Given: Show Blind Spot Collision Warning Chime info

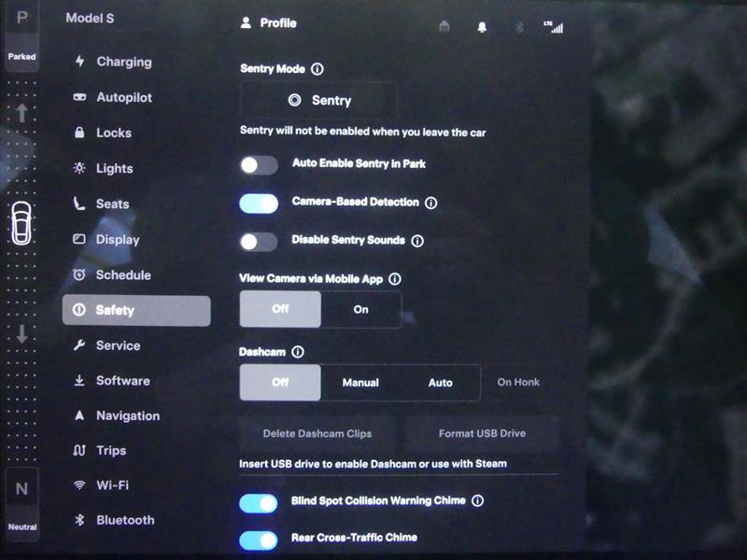Looking at the screenshot, I should (x=477, y=501).
